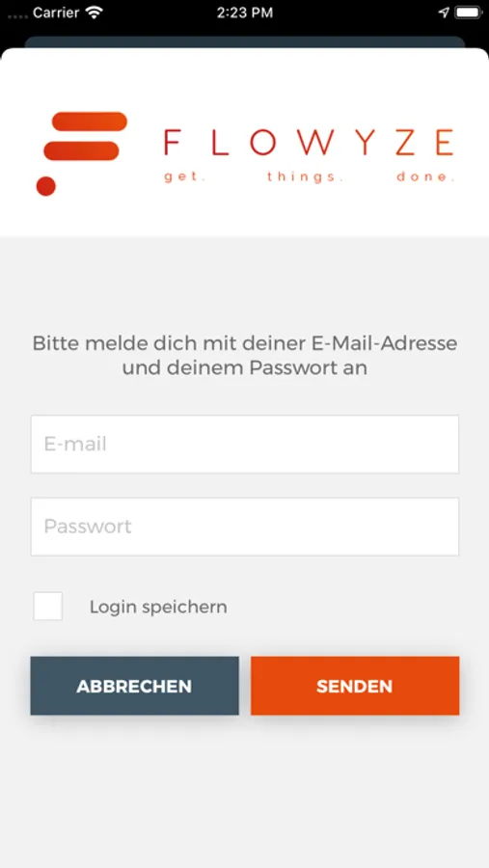Tap the dark sheet behind the login card
The image size is (489, 868).
[245, 41]
